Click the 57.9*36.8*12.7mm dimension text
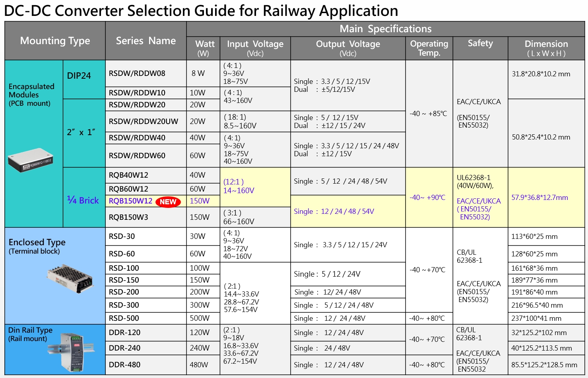Viewport: 588px width, 378px height. [x=539, y=198]
